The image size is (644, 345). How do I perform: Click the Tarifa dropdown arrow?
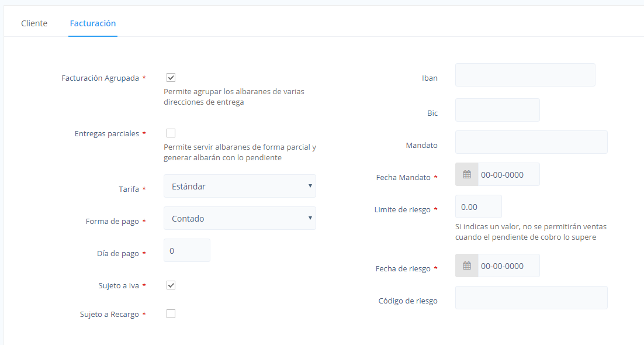310,186
